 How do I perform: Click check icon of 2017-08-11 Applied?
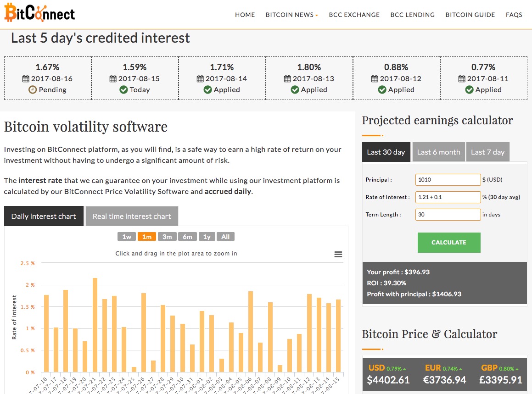tap(469, 90)
